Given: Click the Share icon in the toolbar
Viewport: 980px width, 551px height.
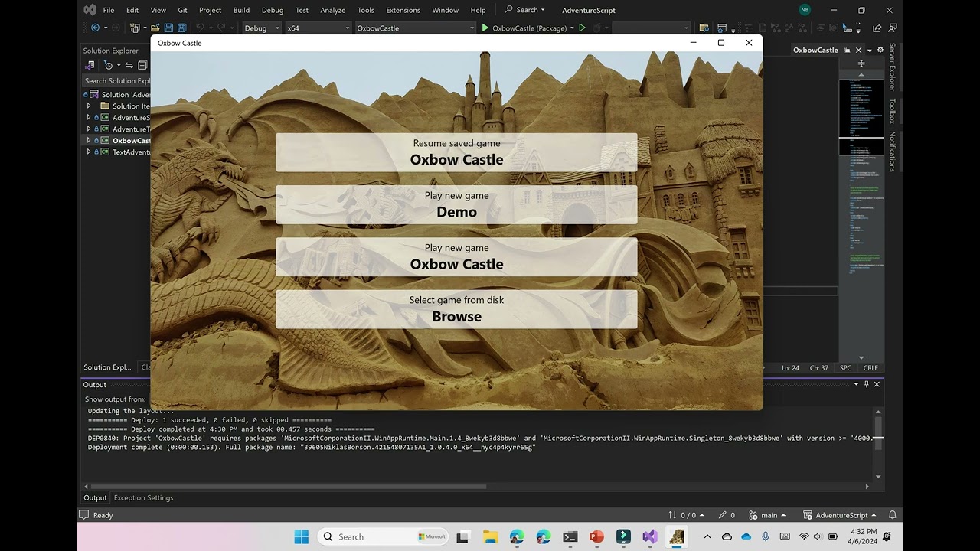Looking at the screenshot, I should pyautogui.click(x=877, y=28).
